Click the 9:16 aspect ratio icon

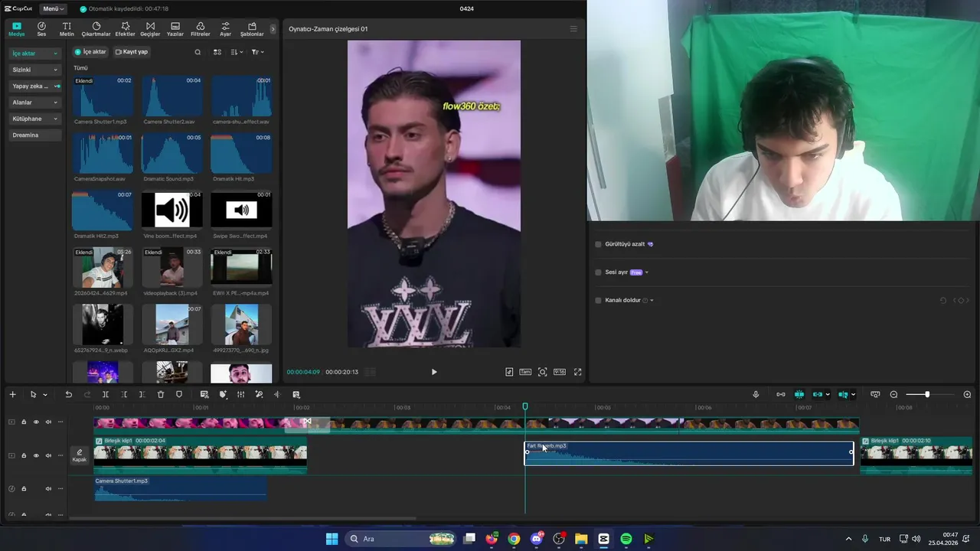click(x=560, y=372)
